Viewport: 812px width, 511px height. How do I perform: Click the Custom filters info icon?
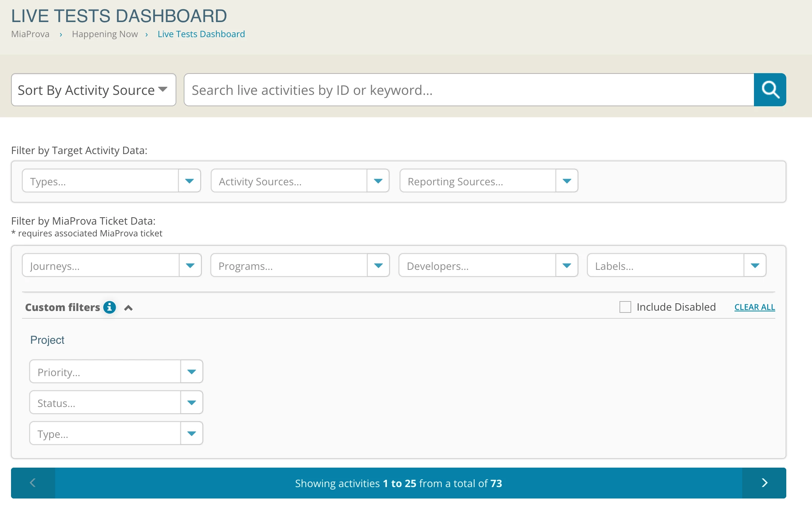(x=109, y=307)
